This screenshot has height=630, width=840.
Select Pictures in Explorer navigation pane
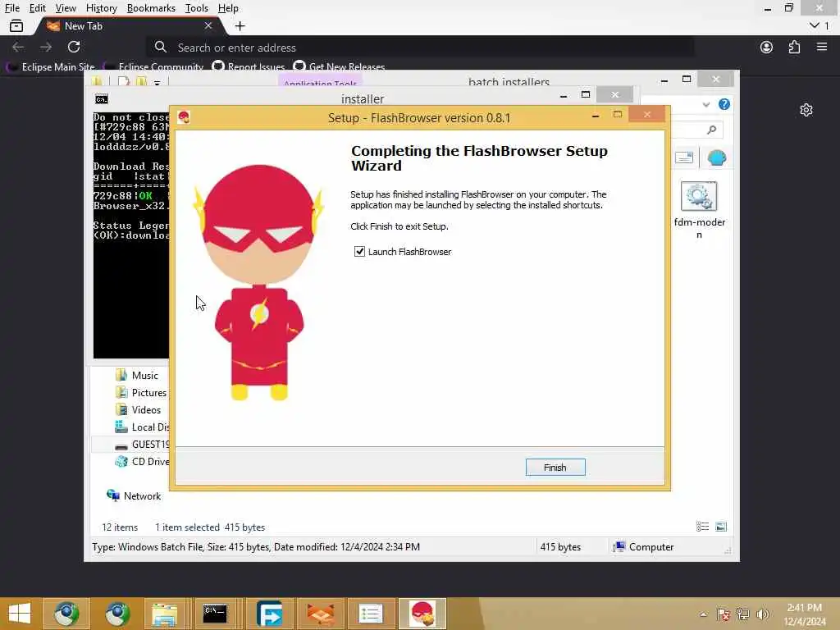(x=141, y=392)
